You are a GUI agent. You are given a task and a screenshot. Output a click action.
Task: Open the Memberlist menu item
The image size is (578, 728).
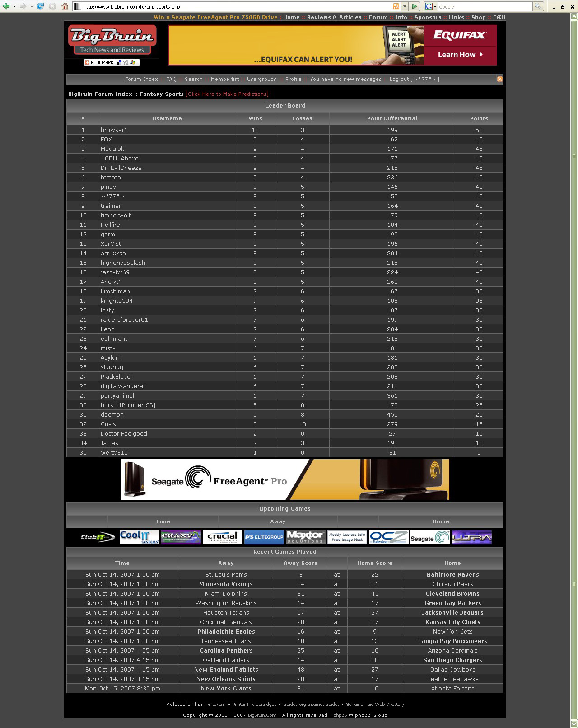[225, 79]
